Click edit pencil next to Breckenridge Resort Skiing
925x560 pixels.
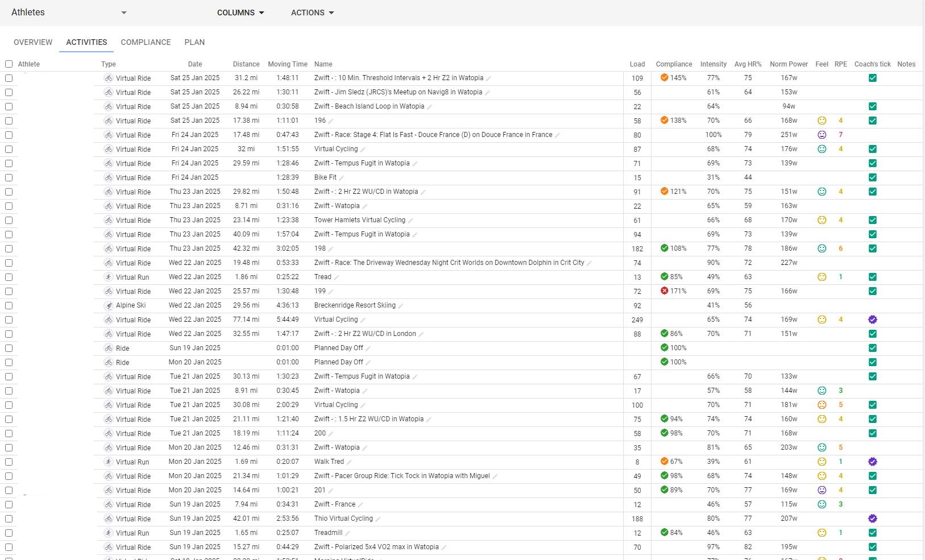[401, 305]
